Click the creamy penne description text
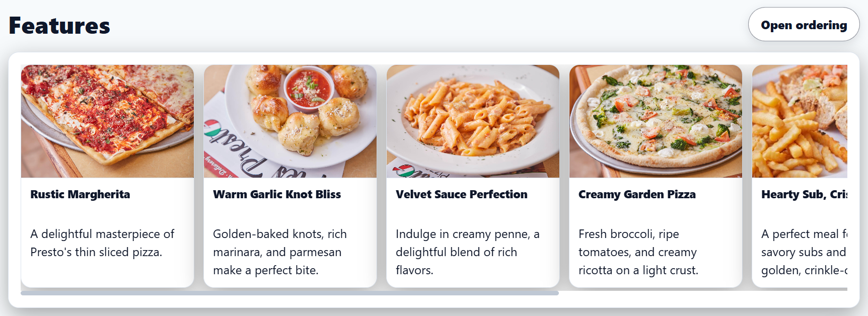The height and width of the screenshot is (316, 868). tap(467, 252)
